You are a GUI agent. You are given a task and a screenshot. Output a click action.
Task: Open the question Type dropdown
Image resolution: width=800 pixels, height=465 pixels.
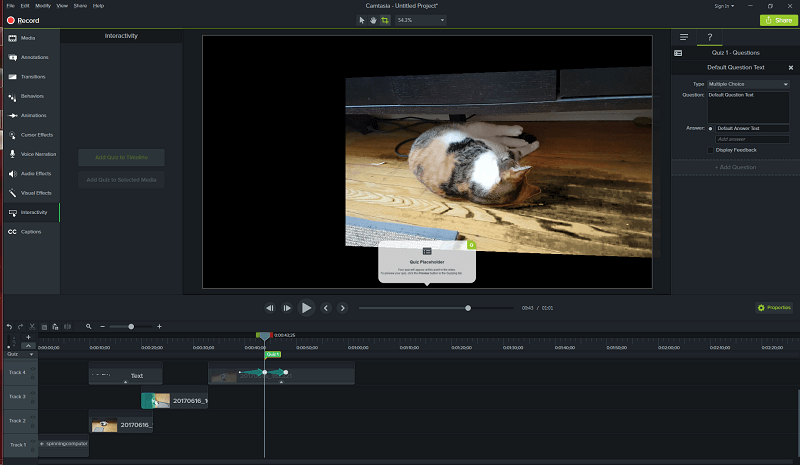(748, 84)
